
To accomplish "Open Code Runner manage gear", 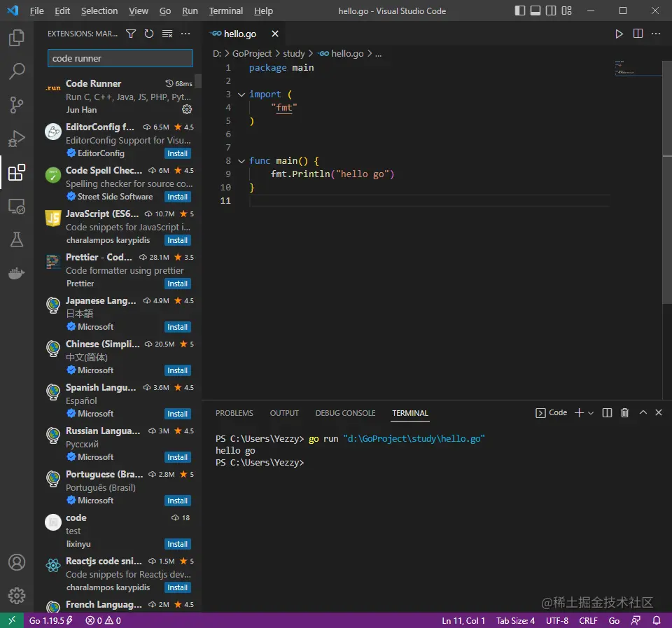I will [x=187, y=109].
